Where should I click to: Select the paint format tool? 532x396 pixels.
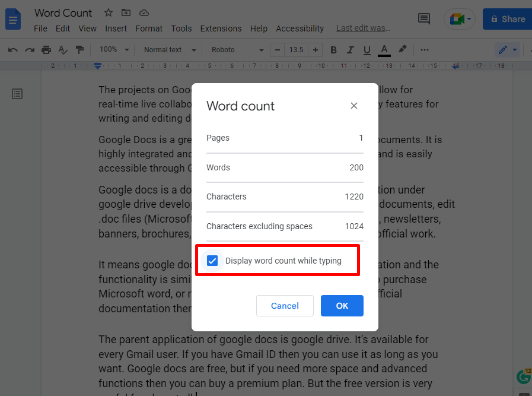click(79, 50)
